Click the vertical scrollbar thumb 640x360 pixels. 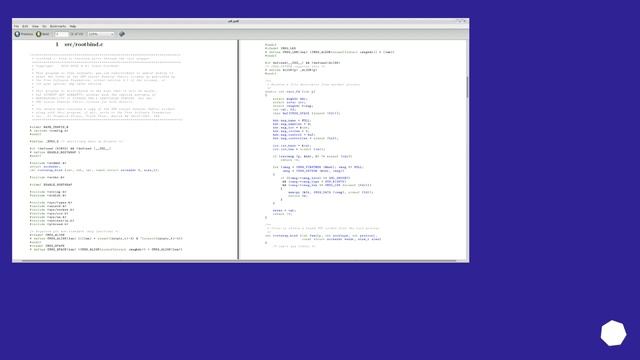tap(467, 87)
